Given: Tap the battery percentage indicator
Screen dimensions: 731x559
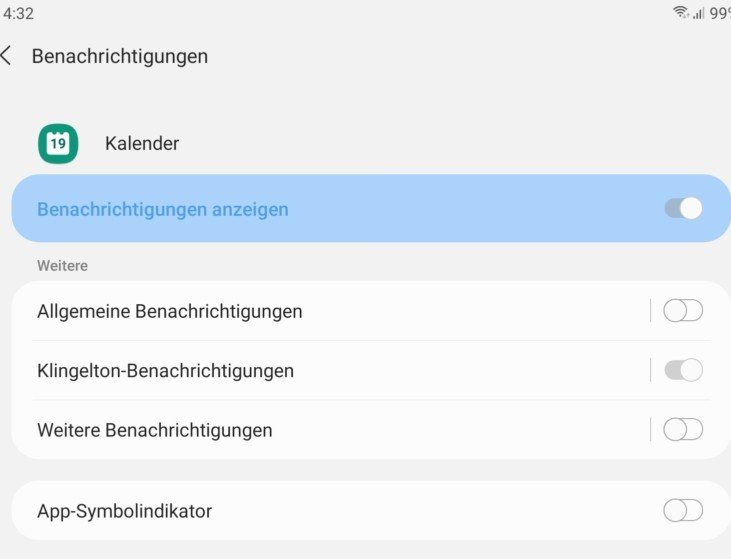Looking at the screenshot, I should pos(720,13).
